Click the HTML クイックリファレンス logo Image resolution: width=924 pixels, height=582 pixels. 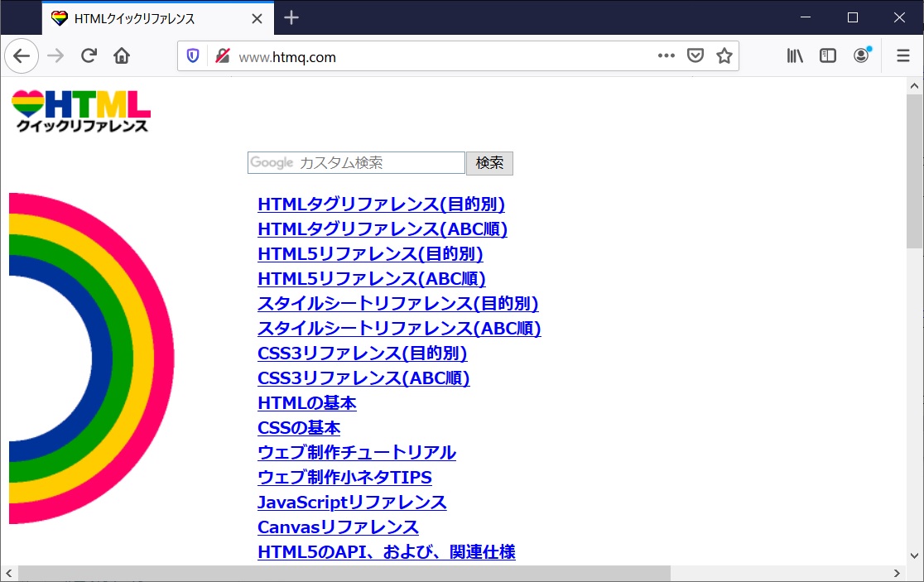point(81,111)
